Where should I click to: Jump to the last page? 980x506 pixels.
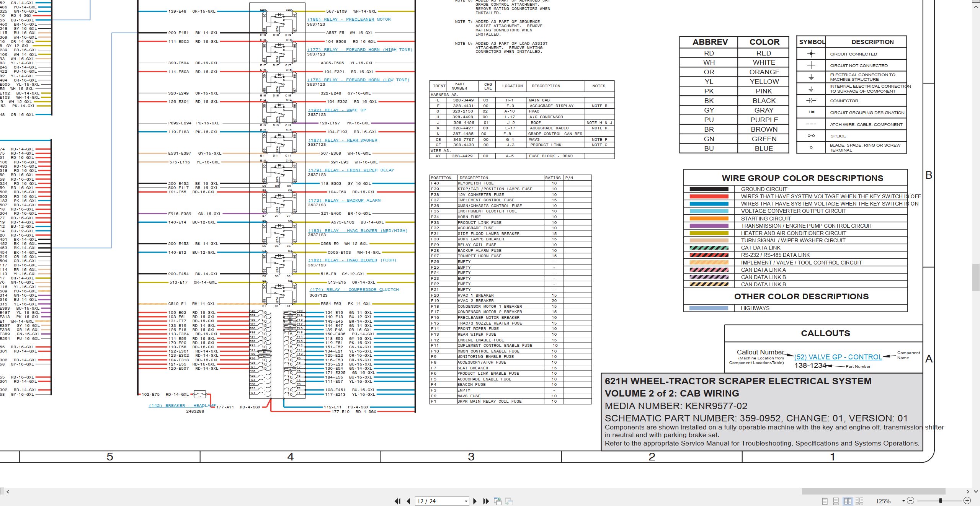486,501
